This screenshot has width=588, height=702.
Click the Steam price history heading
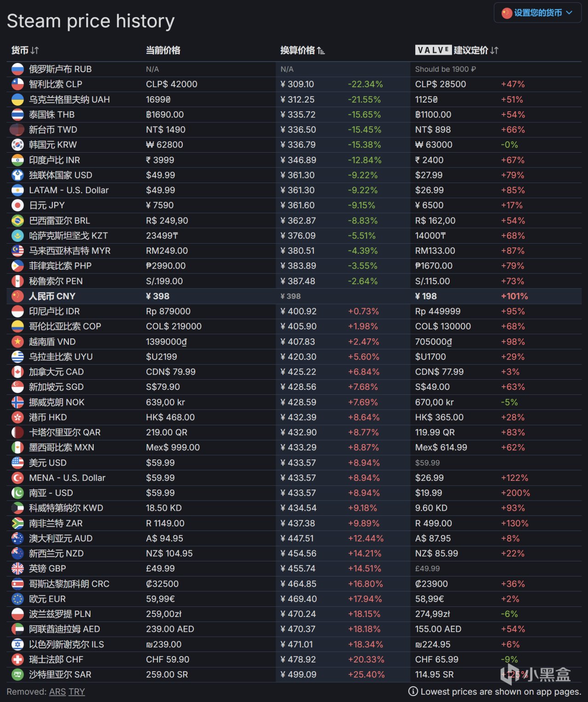(x=91, y=21)
